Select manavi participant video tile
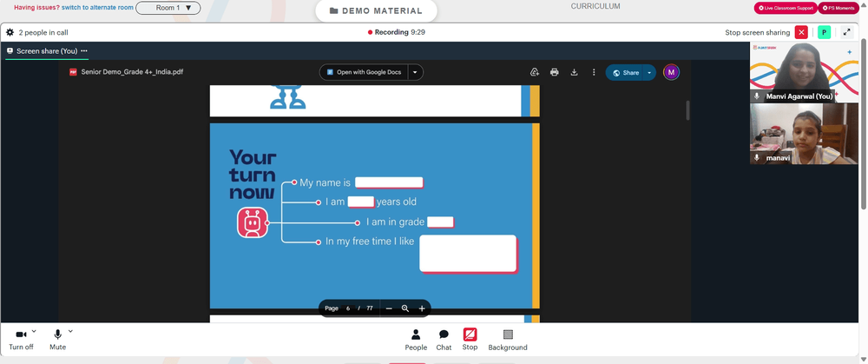Image resolution: width=868 pixels, height=364 pixels. [x=803, y=134]
